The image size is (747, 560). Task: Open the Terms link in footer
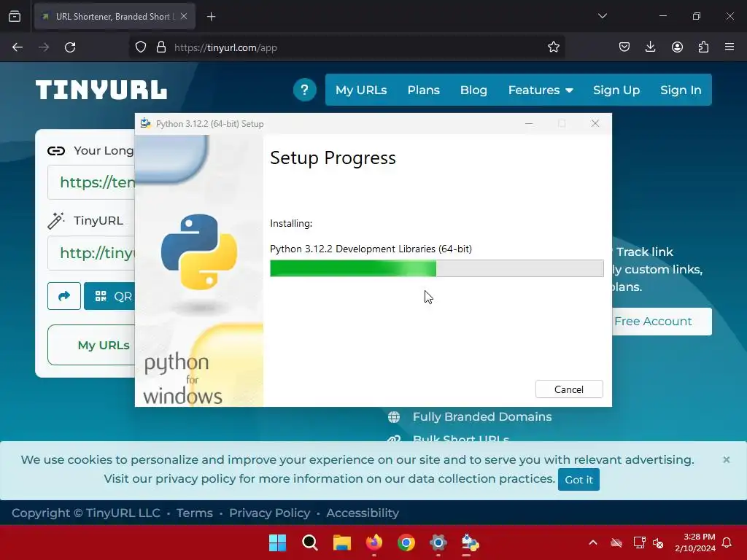[x=194, y=513]
